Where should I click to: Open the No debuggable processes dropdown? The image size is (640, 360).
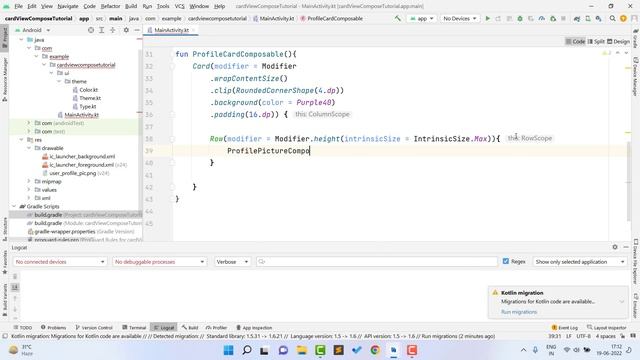(160, 262)
